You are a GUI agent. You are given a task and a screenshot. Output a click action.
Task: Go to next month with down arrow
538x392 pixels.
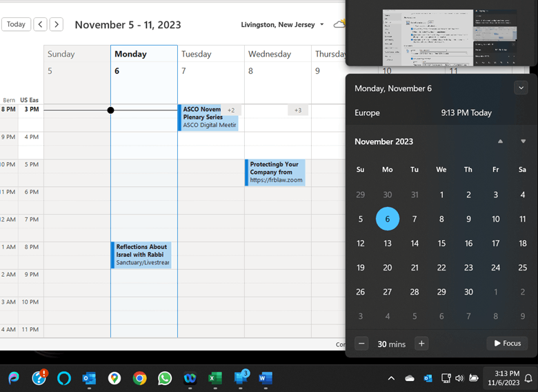523,141
